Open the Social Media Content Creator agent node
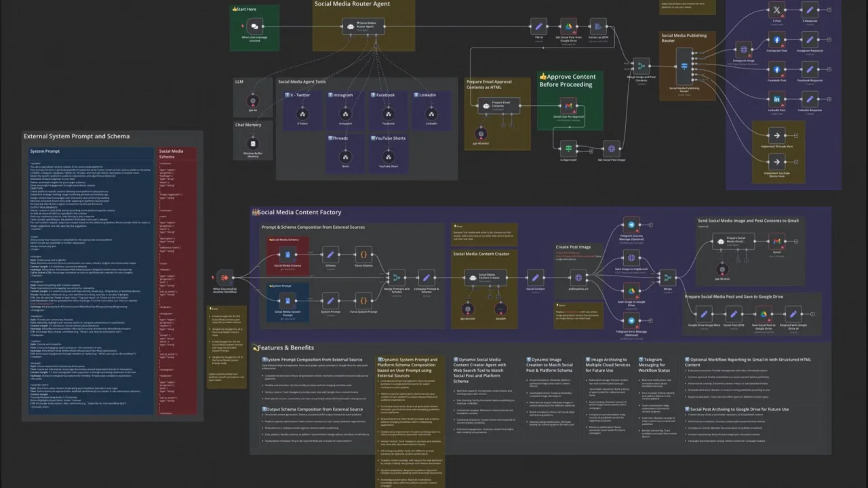 (x=486, y=277)
